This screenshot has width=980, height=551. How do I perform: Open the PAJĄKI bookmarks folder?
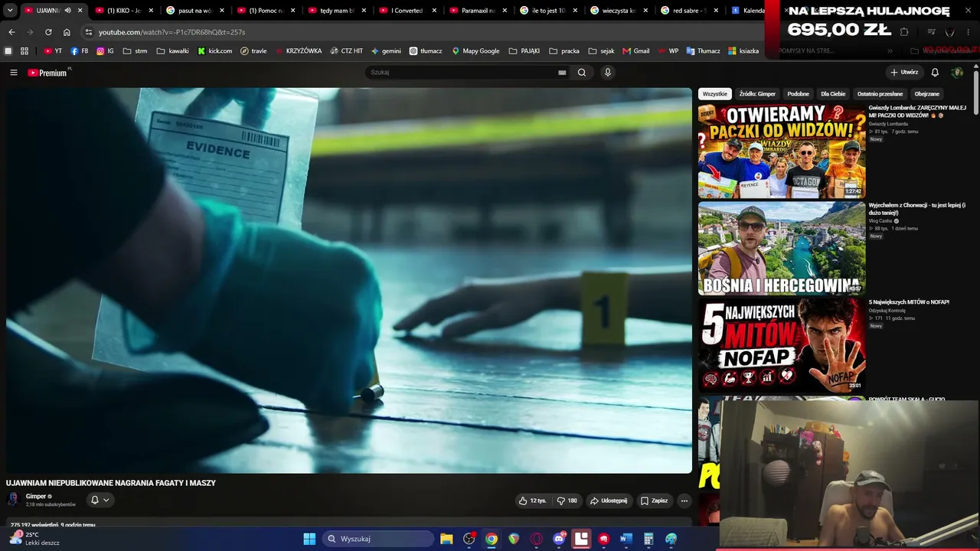point(524,51)
